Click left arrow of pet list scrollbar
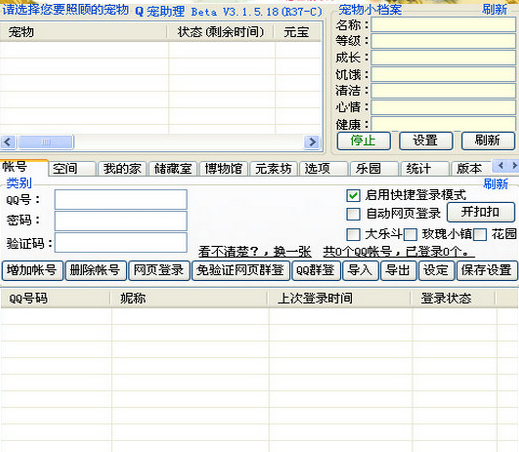 pyautogui.click(x=8, y=142)
